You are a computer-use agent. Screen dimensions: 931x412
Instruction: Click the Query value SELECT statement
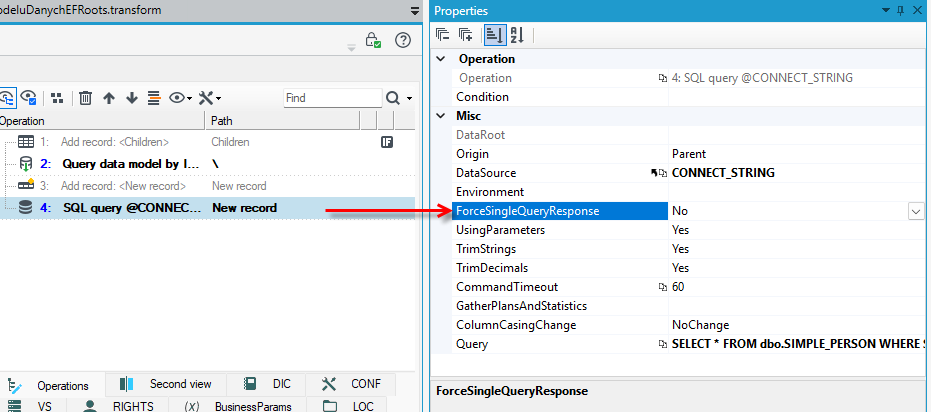(798, 344)
